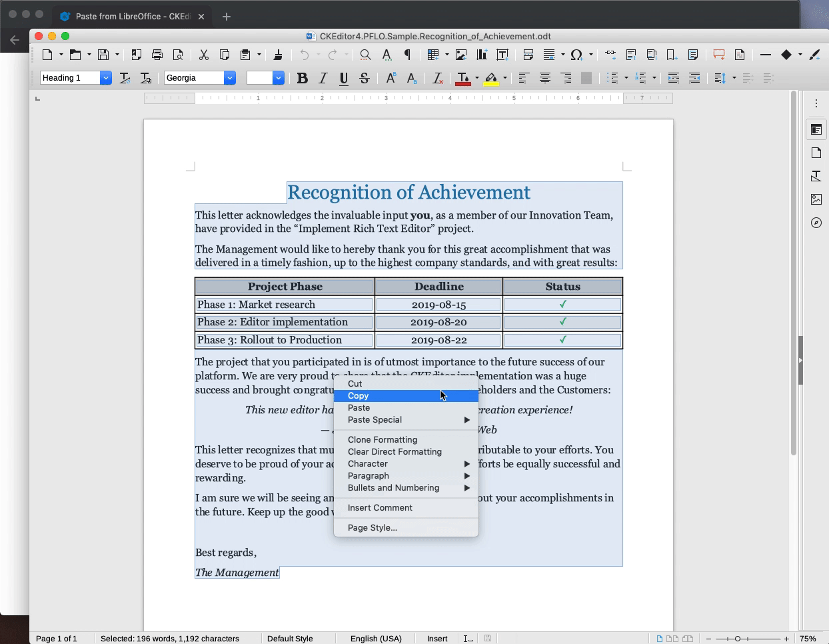Viewport: 829px width, 644px height.
Task: Expand the Save dropdown arrow
Action: (x=117, y=55)
